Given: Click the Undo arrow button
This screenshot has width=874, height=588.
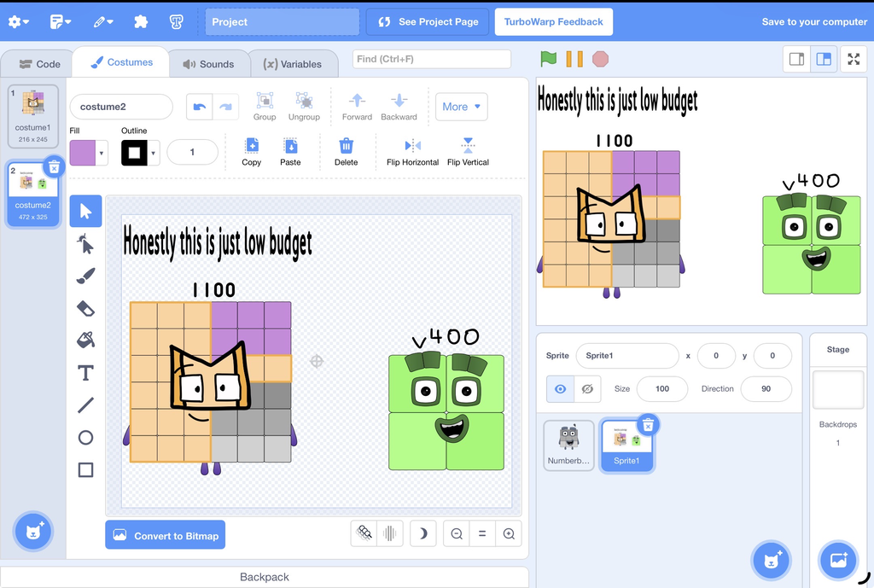Looking at the screenshot, I should point(199,107).
